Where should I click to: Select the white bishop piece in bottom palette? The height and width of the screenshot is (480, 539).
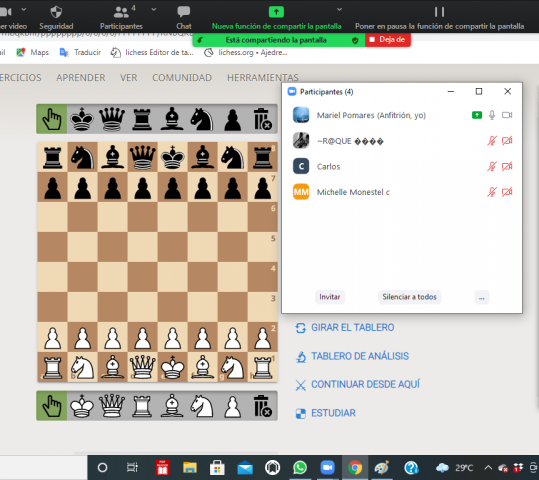click(172, 406)
